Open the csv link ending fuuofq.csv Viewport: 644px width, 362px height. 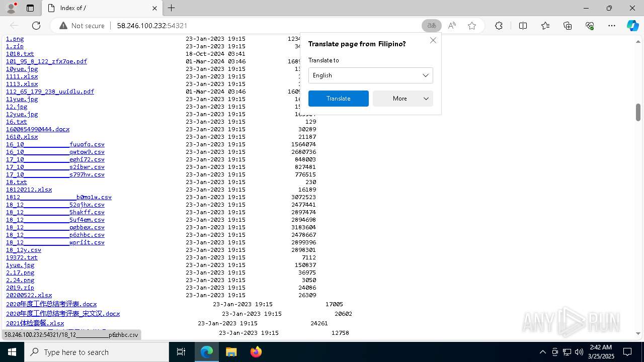pyautogui.click(x=55, y=144)
